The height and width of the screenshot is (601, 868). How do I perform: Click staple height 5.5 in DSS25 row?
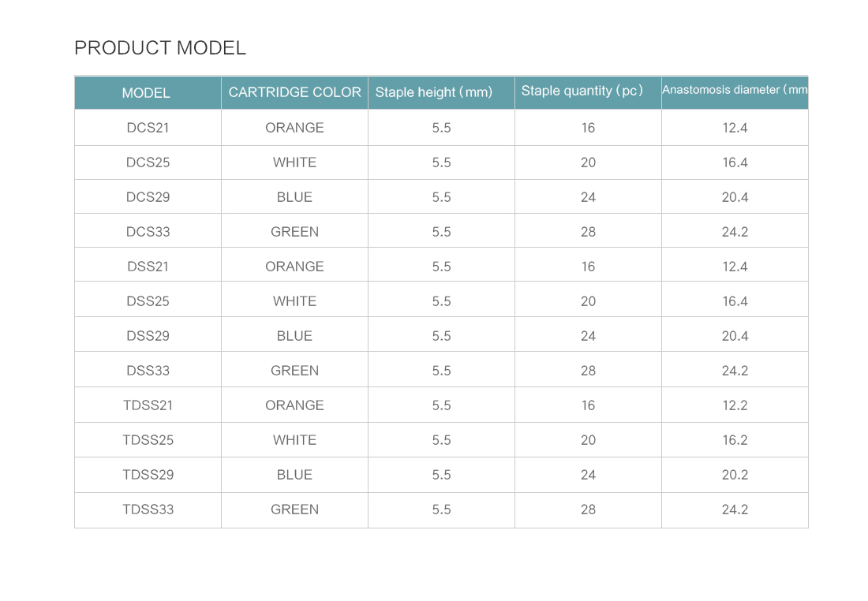click(441, 301)
